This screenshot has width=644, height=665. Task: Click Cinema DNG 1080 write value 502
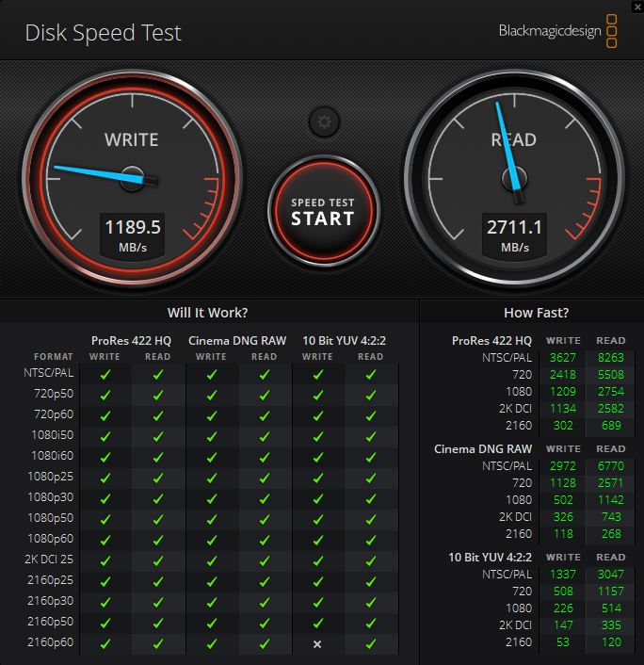click(x=563, y=500)
